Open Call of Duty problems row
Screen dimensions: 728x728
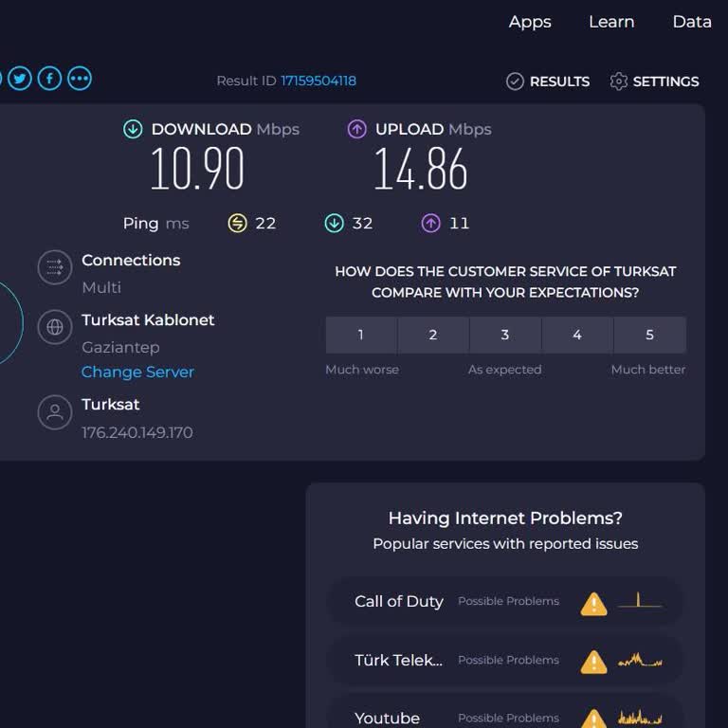[x=505, y=602]
